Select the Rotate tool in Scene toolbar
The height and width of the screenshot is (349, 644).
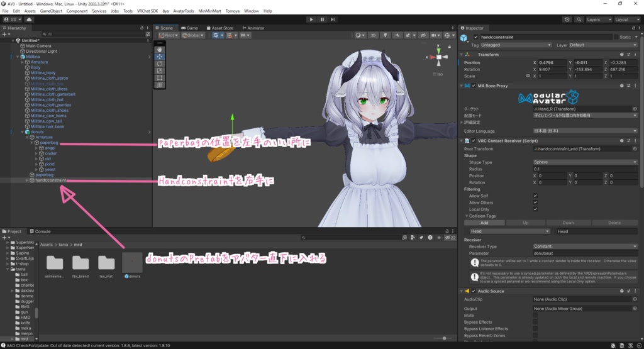(x=159, y=64)
